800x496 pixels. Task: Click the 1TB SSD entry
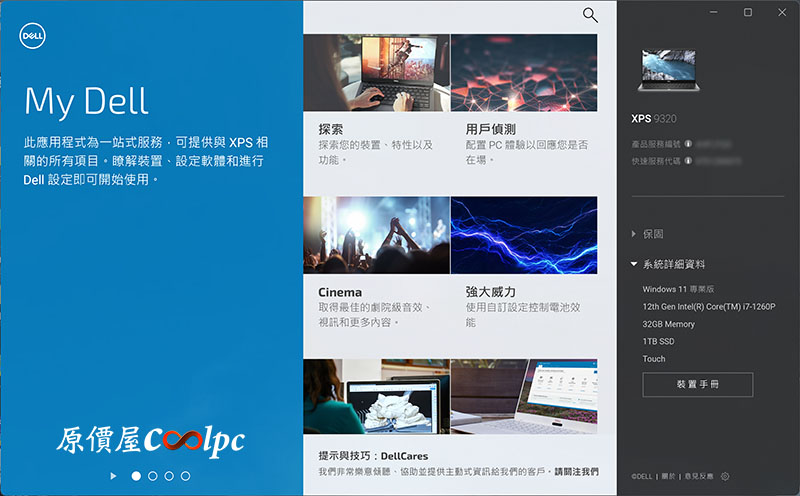coord(658,341)
